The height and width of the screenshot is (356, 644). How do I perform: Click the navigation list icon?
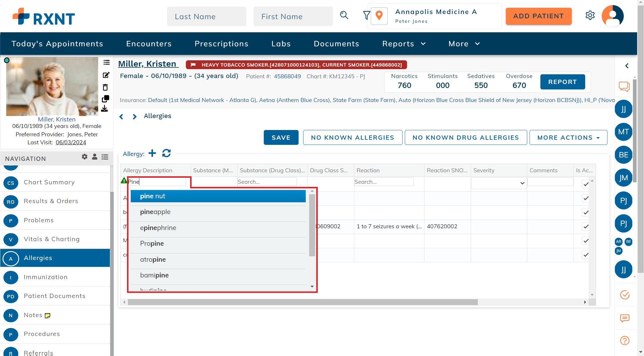(x=105, y=157)
